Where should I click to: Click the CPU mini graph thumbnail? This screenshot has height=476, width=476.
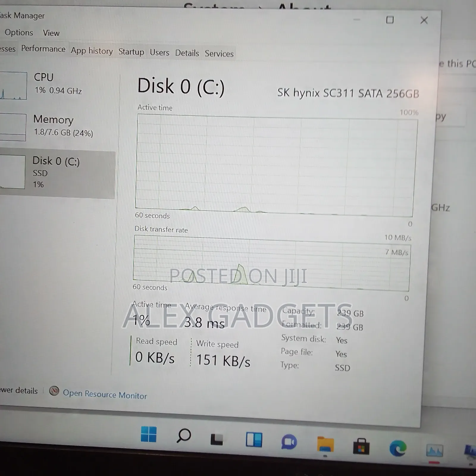pyautogui.click(x=13, y=85)
